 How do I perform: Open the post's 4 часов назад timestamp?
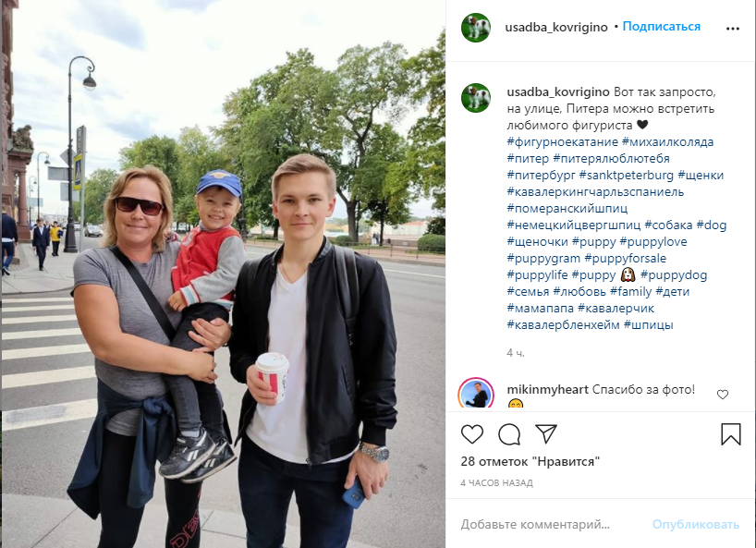pos(496,482)
